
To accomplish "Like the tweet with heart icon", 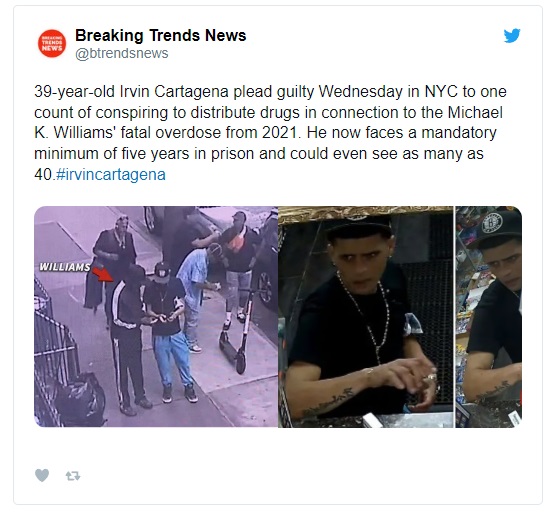I will [x=42, y=475].
